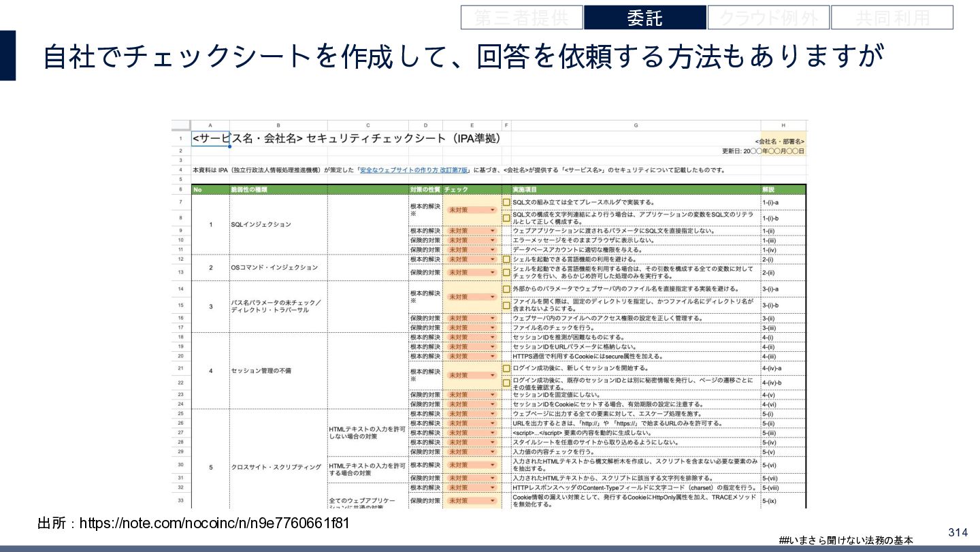Image resolution: width=980 pixels, height=552 pixels.
Task: Go to the 共同利用 tab
Action: pyautogui.click(x=892, y=18)
